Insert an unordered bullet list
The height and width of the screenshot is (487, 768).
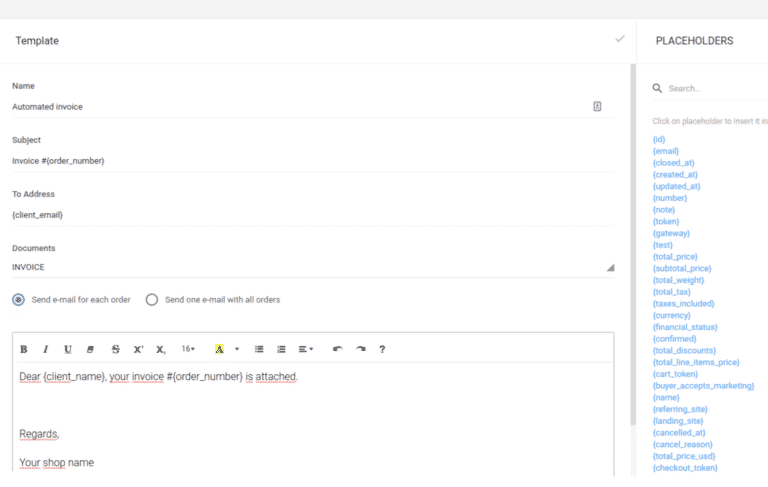[259, 349]
